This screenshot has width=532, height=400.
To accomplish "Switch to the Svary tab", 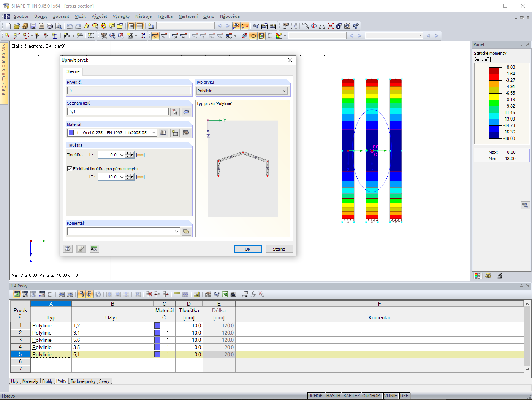I will [x=104, y=381].
